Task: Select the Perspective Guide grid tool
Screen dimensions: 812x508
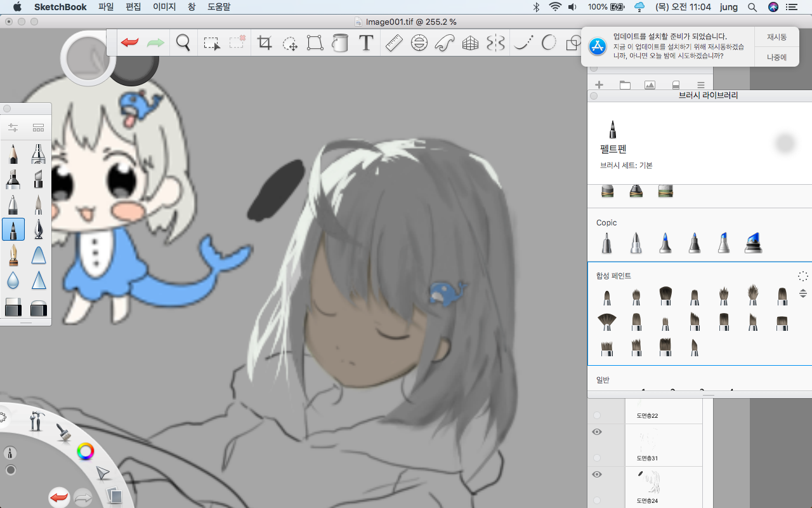Action: click(x=470, y=43)
